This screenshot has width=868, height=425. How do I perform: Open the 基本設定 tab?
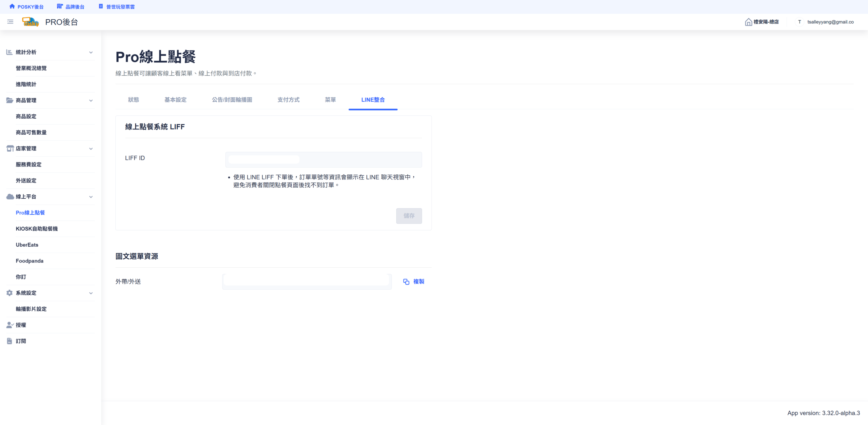pyautogui.click(x=176, y=100)
